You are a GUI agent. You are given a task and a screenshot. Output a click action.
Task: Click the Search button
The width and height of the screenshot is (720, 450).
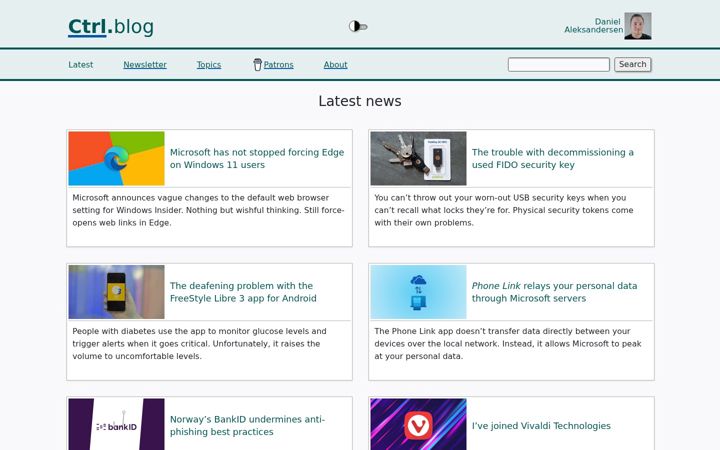tap(633, 64)
